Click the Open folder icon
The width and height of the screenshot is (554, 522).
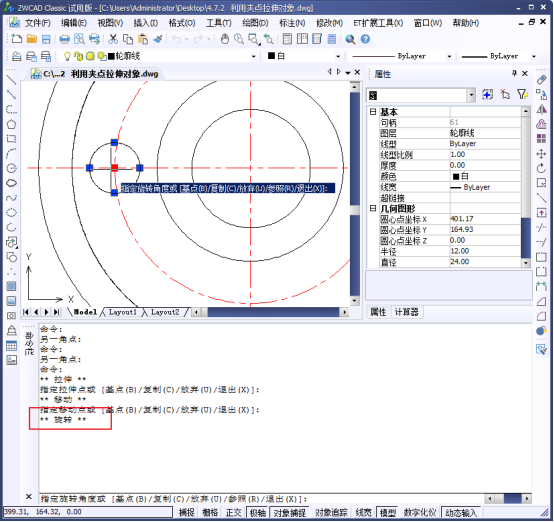(x=32, y=39)
